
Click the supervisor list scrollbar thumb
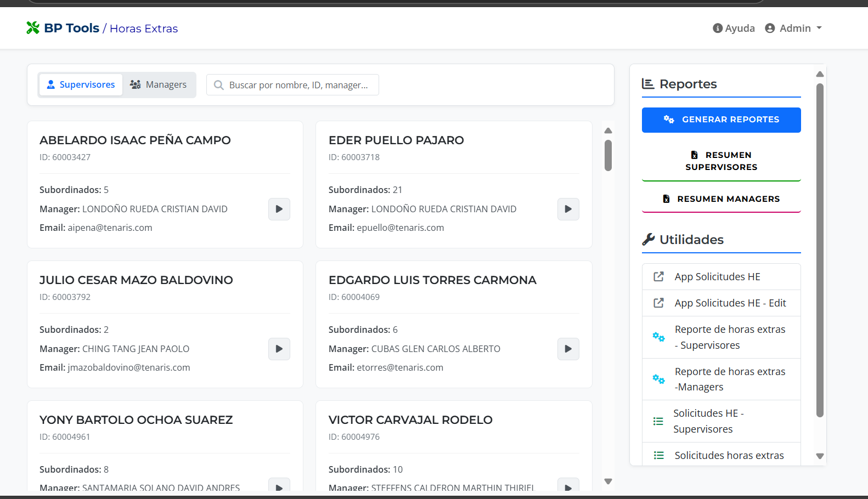[608, 156]
